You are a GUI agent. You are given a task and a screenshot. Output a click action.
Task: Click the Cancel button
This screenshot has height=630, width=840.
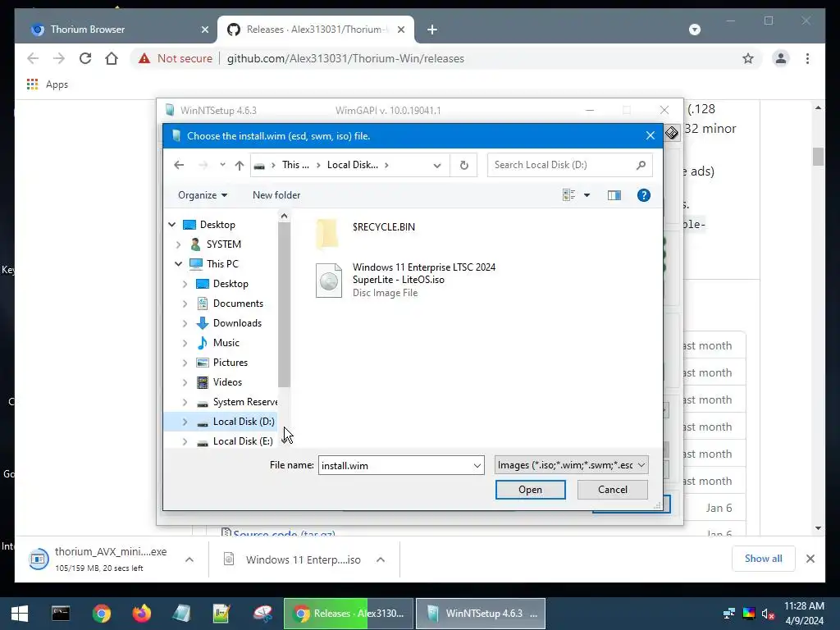(x=612, y=490)
